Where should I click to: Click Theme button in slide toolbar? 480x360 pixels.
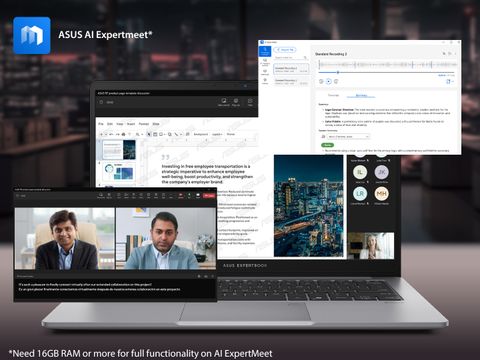coord(231,134)
